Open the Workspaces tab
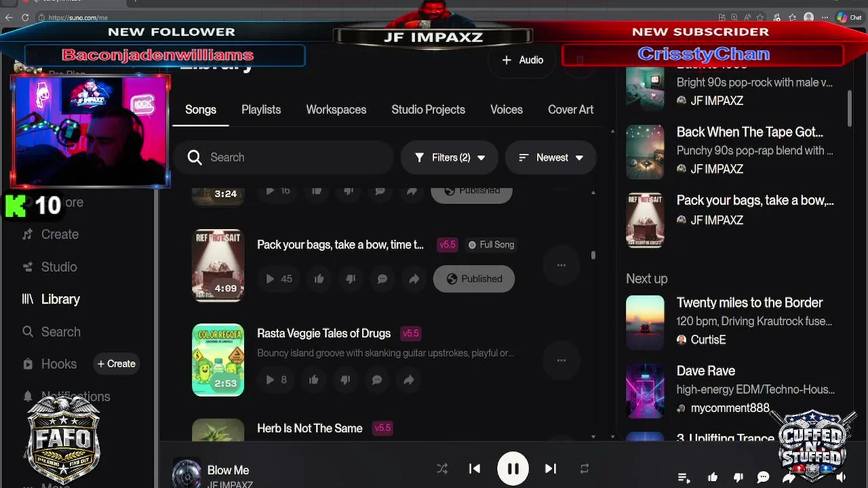This screenshot has width=868, height=488. click(x=336, y=110)
